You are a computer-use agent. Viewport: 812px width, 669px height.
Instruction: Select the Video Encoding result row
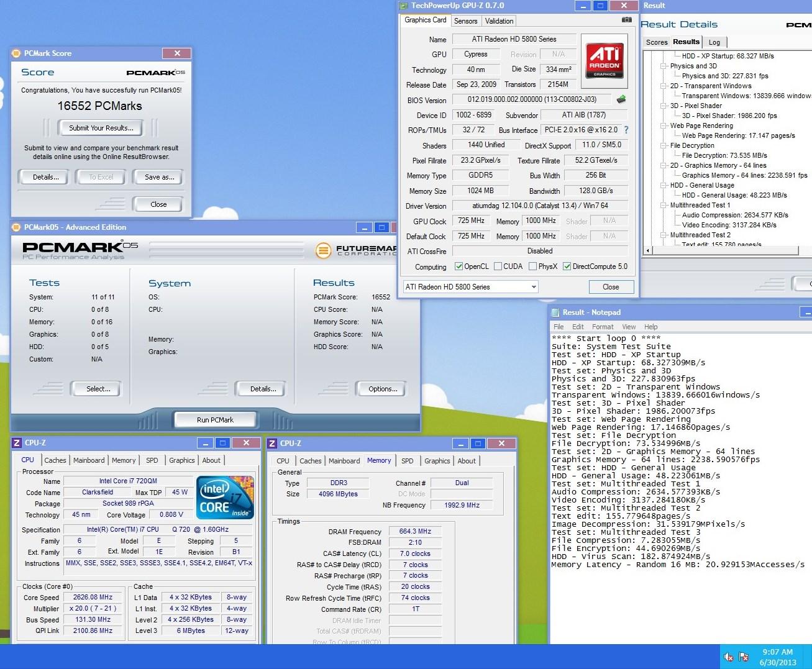[729, 225]
